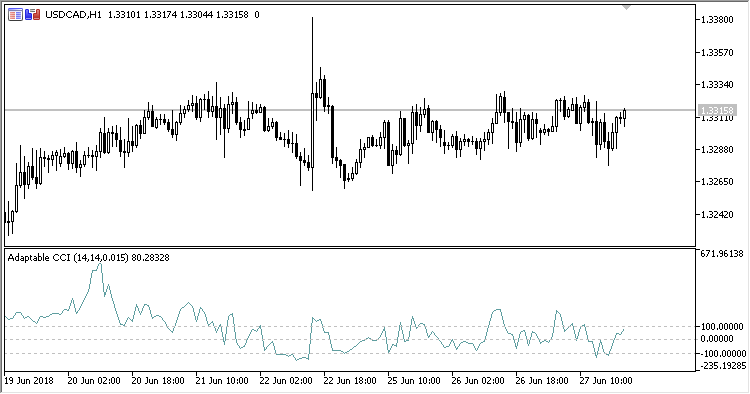Image resolution: width=750 pixels, height=394 pixels.
Task: Click the 1.33570 price scale value
Action: click(717, 53)
